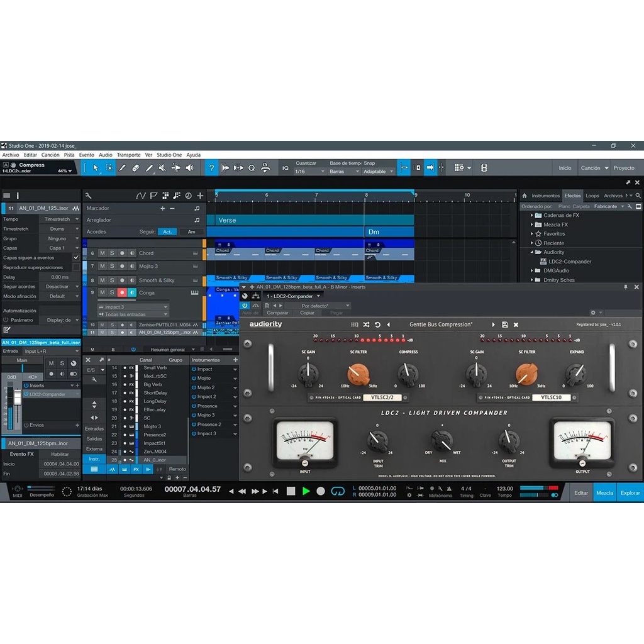Select the Mute tool
Viewport: 644px width, 644px height.
click(x=162, y=167)
